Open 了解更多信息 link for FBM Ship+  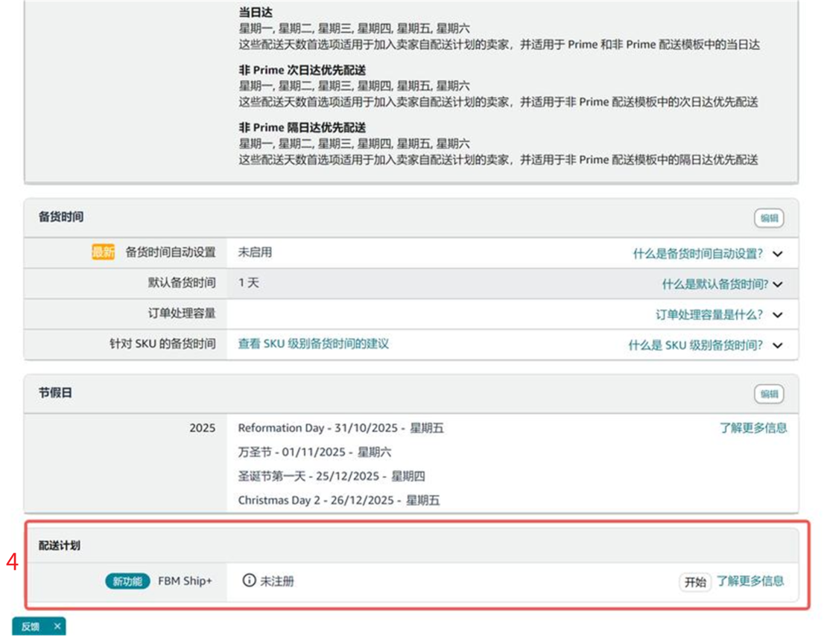[x=750, y=581]
